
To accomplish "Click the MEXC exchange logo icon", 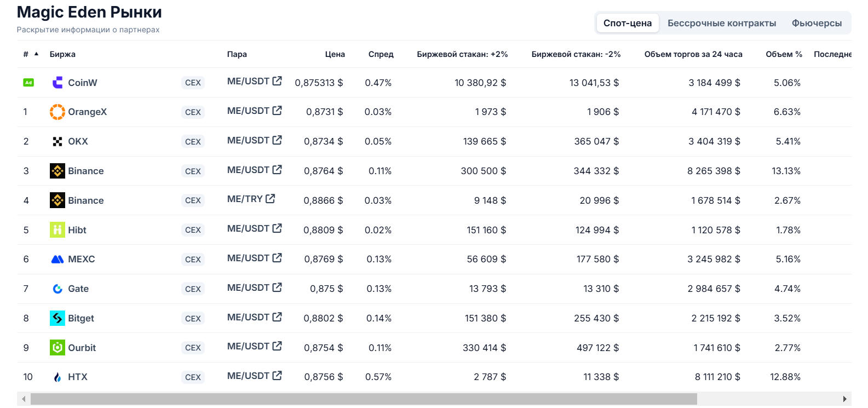I will point(57,259).
